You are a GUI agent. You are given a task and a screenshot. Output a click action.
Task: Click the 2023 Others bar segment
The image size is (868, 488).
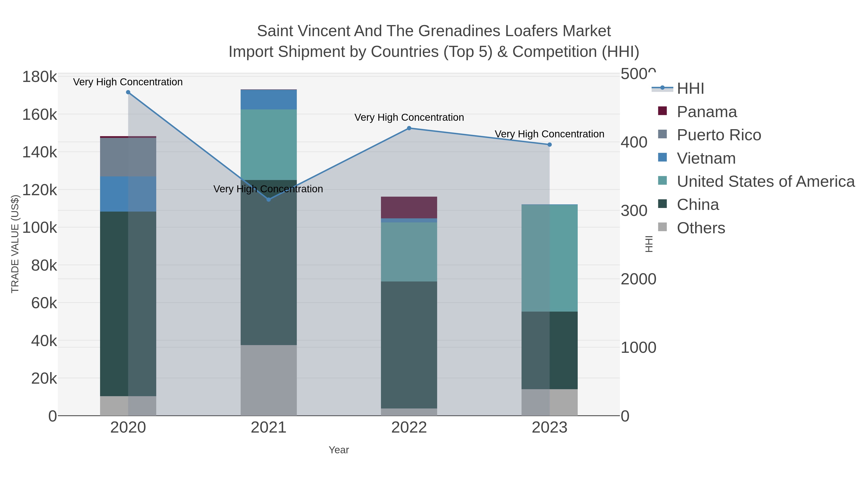point(549,402)
